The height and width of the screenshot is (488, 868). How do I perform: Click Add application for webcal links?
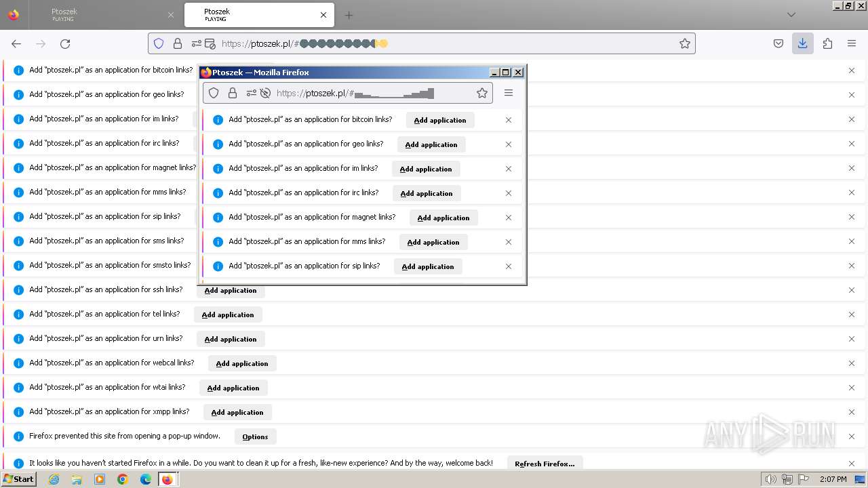(x=242, y=363)
